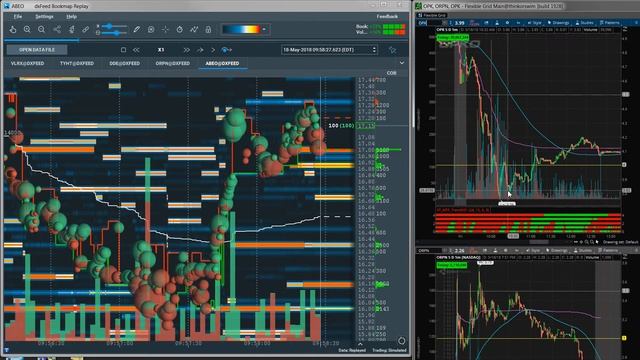Click the circular target icon beside the pencil
The image size is (640, 360).
[151, 29]
